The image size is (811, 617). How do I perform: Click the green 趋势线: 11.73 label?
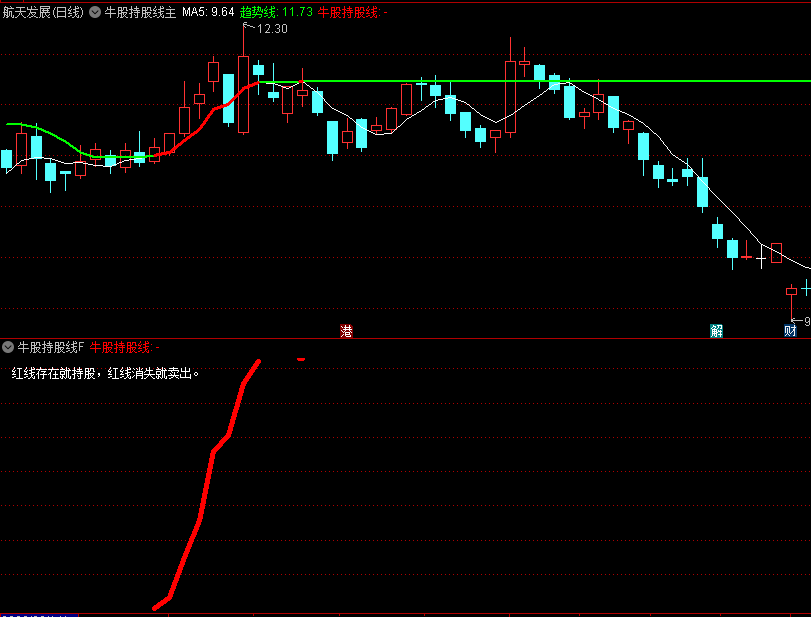(x=276, y=12)
